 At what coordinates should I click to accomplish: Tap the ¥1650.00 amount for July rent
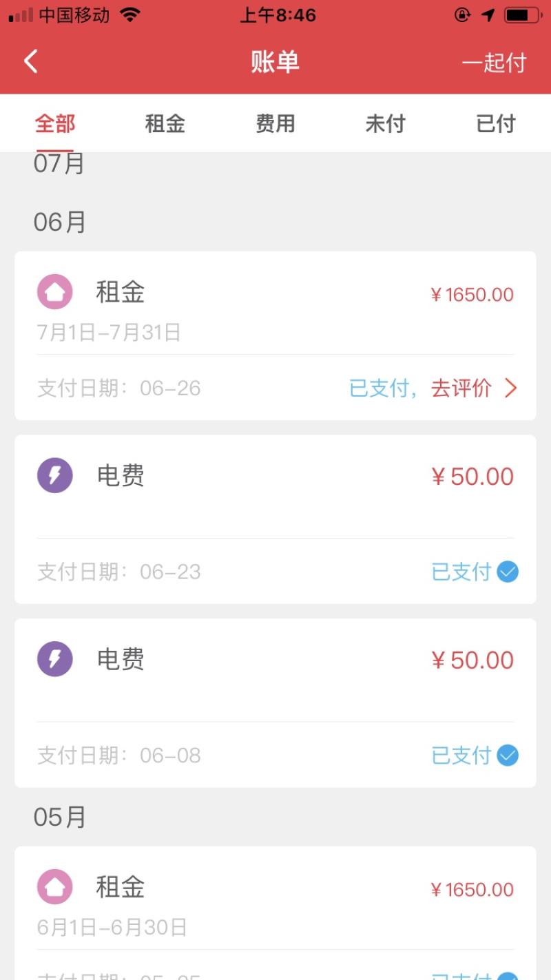coord(472,295)
